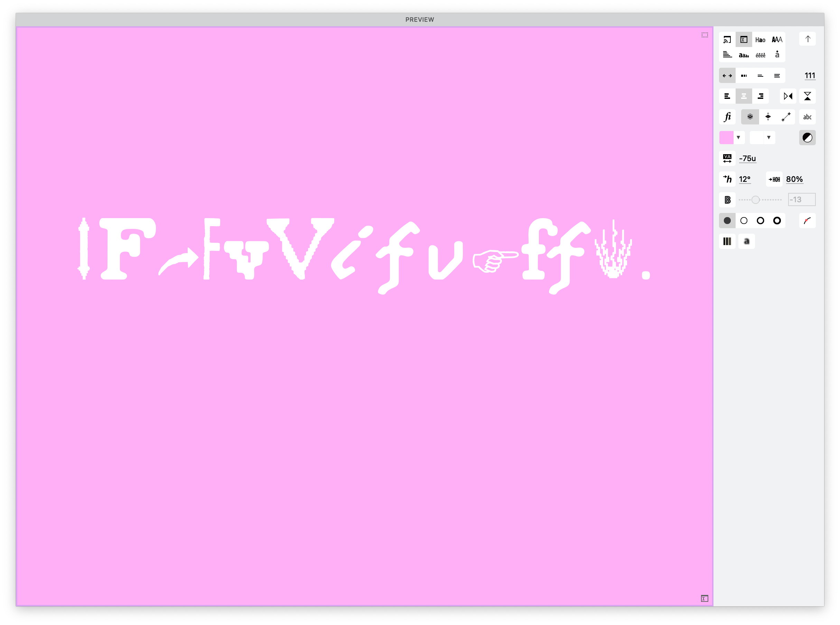Click the HOH horizontal scale icon
840x625 pixels.
coord(774,179)
